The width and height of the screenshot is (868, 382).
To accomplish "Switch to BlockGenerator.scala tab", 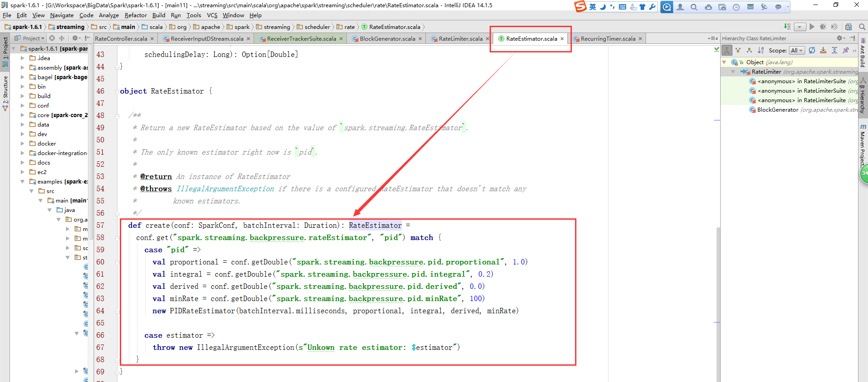I will click(387, 38).
